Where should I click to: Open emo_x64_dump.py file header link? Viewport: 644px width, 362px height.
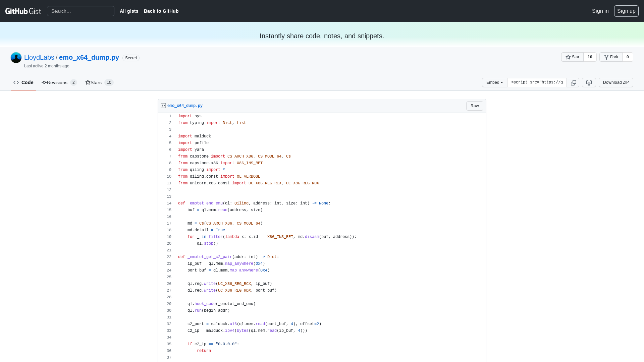pyautogui.click(x=185, y=106)
